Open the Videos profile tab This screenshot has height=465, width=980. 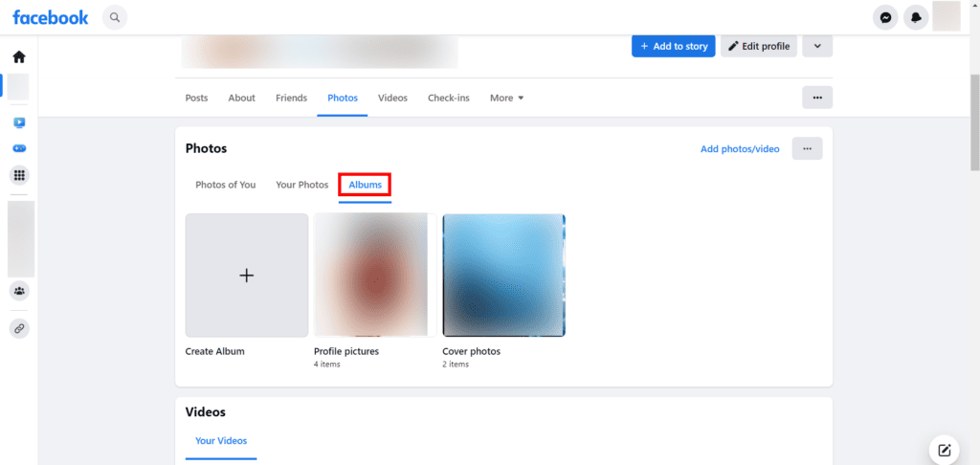[392, 99]
